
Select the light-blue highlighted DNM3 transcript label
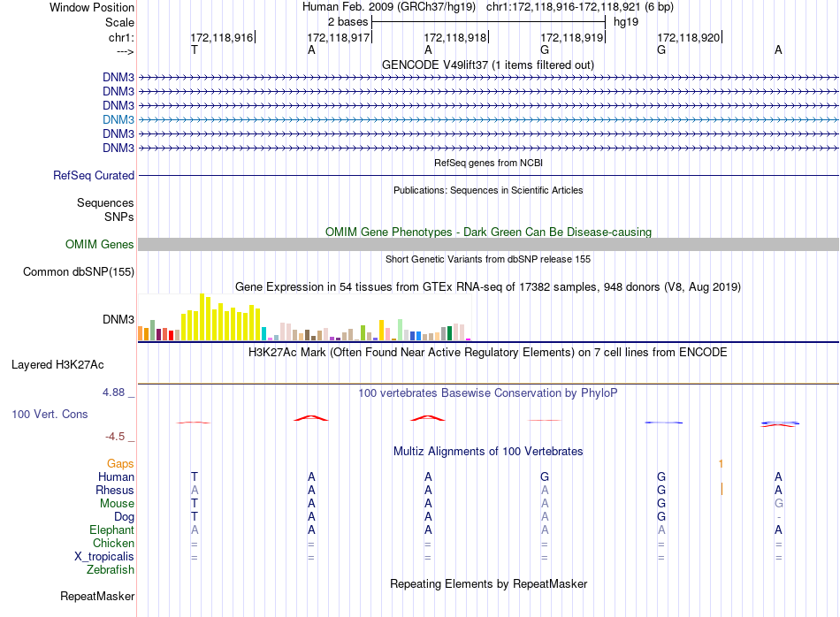(x=118, y=119)
